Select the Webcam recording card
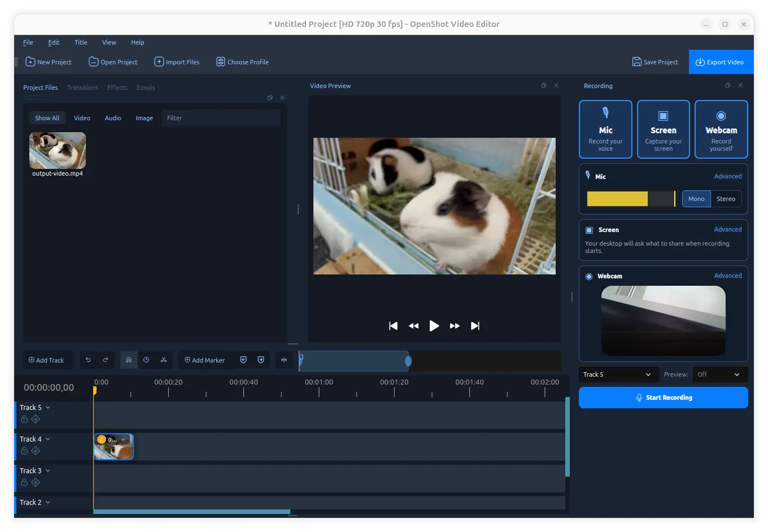This screenshot has height=532, width=768. [x=721, y=129]
